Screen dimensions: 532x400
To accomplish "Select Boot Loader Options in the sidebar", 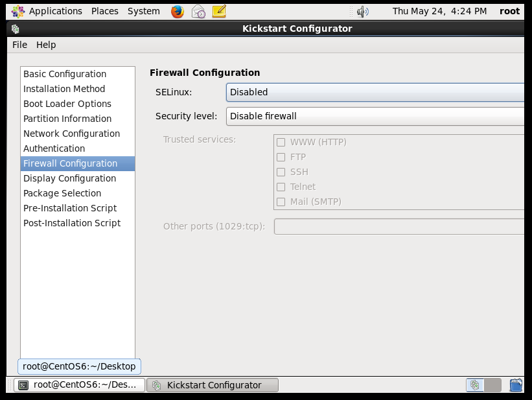I will pos(78,104).
